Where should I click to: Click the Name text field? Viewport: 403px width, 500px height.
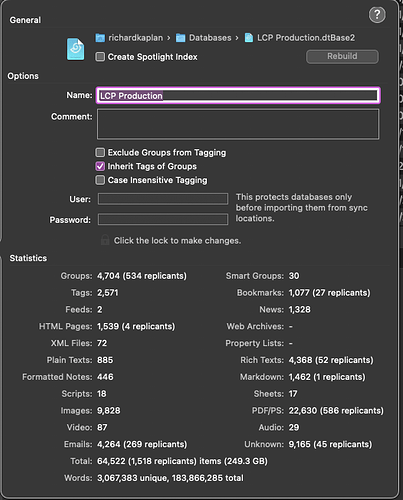[x=238, y=96]
